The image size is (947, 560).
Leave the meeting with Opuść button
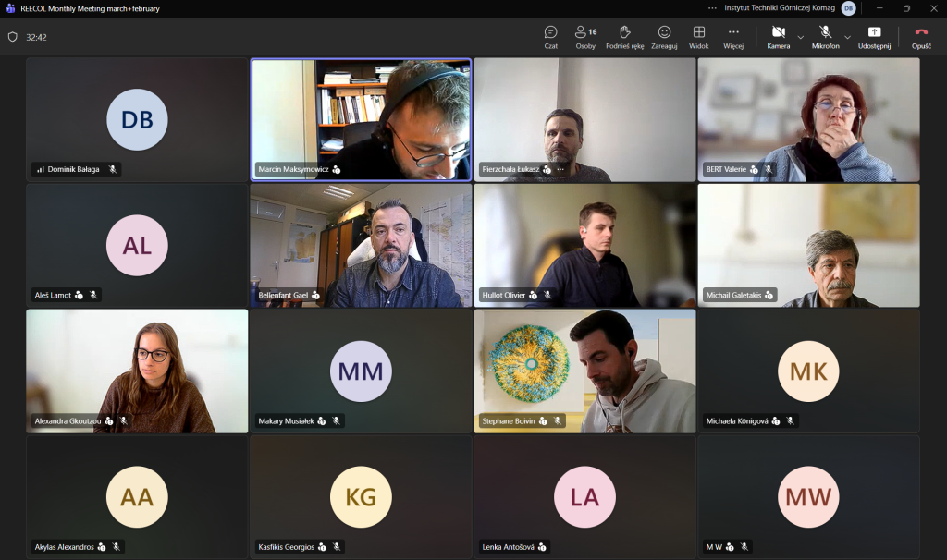click(921, 36)
